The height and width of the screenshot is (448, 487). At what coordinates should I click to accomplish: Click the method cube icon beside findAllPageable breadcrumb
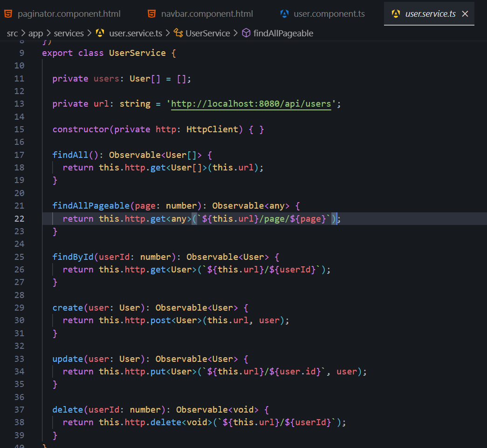pos(246,33)
